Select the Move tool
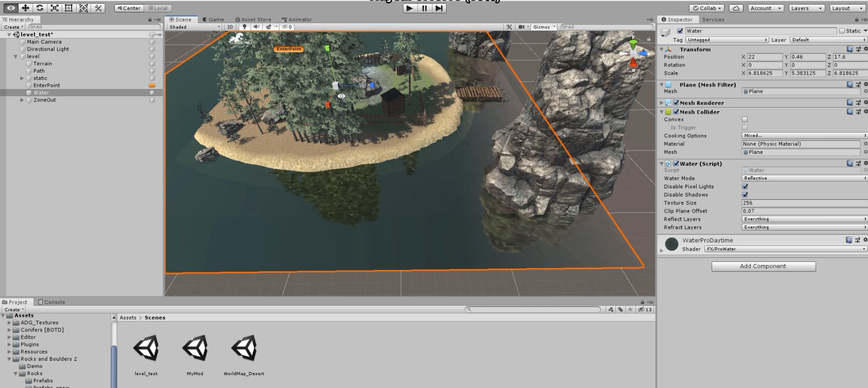The width and height of the screenshot is (868, 388). tap(25, 8)
